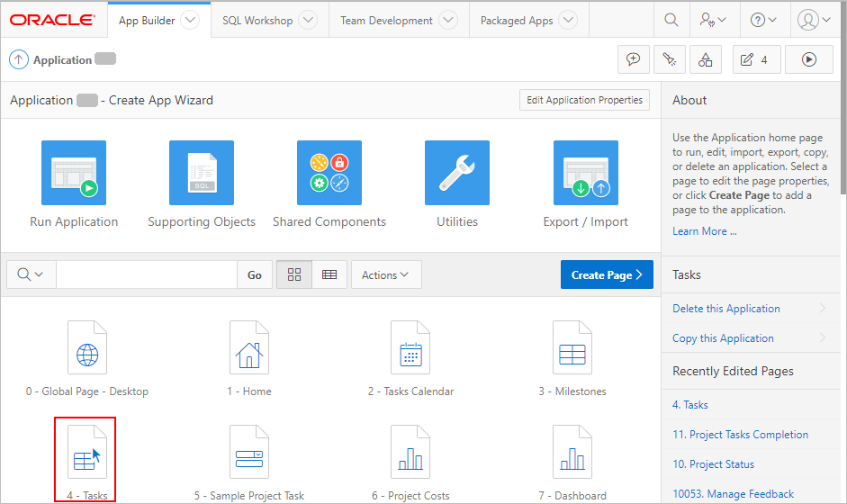This screenshot has height=504, width=847.
Task: Open page 3 - Milestones icon
Action: tap(572, 347)
